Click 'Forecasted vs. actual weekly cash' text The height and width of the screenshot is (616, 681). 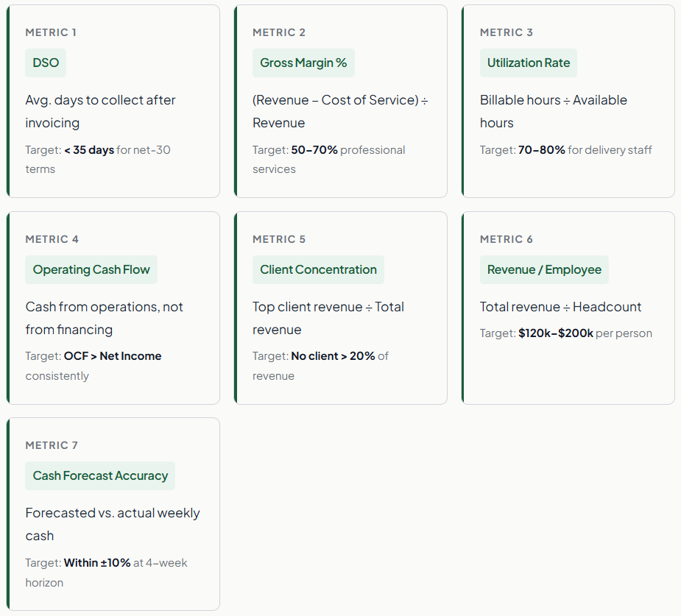(x=113, y=525)
